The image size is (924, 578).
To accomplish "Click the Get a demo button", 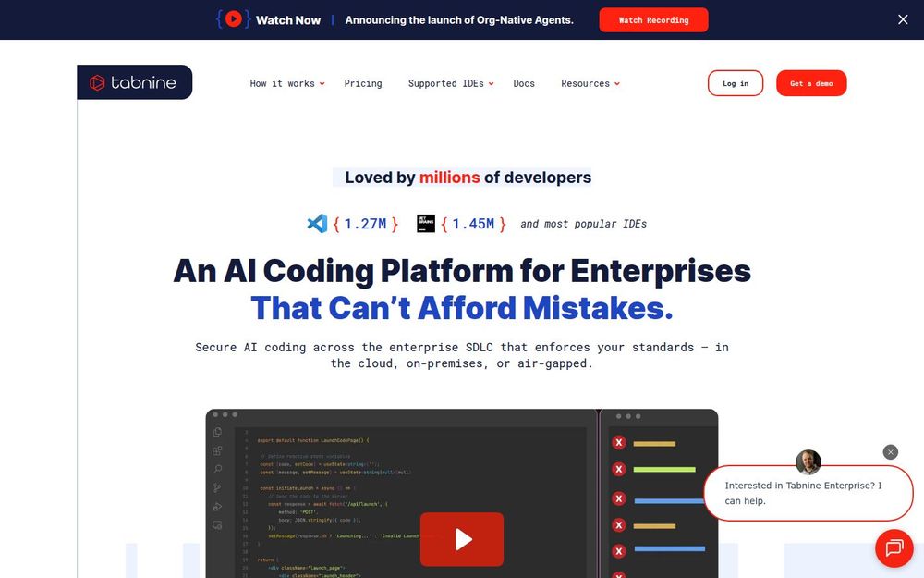I will point(811,83).
